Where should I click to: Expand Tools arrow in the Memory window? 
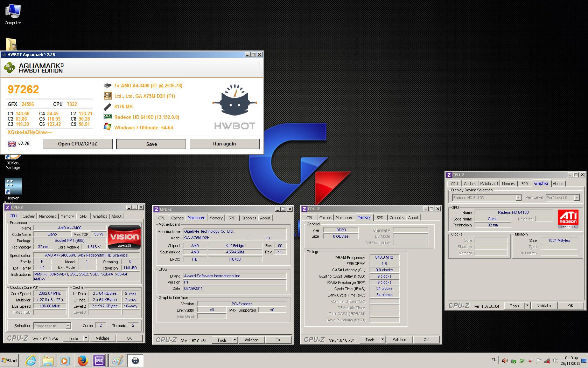383,340
